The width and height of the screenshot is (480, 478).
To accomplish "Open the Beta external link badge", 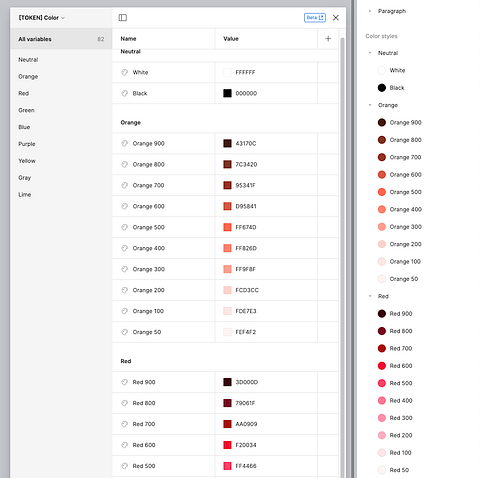I will coord(315,18).
